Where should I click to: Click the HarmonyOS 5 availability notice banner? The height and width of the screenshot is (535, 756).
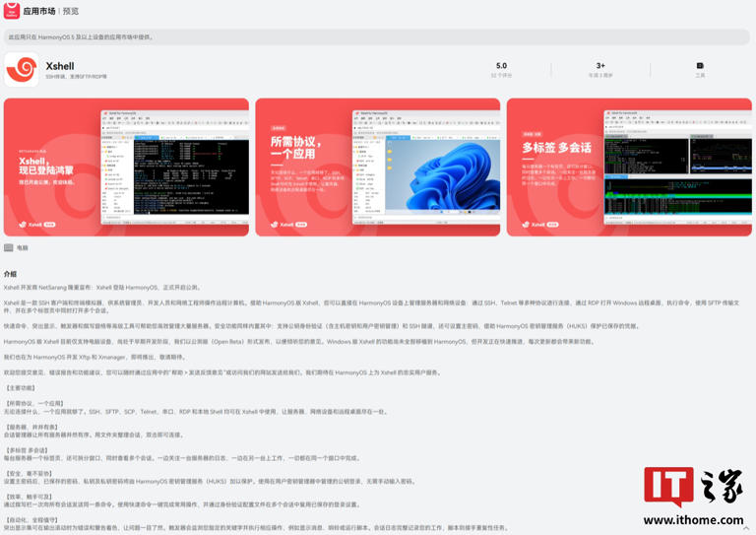(x=377, y=36)
